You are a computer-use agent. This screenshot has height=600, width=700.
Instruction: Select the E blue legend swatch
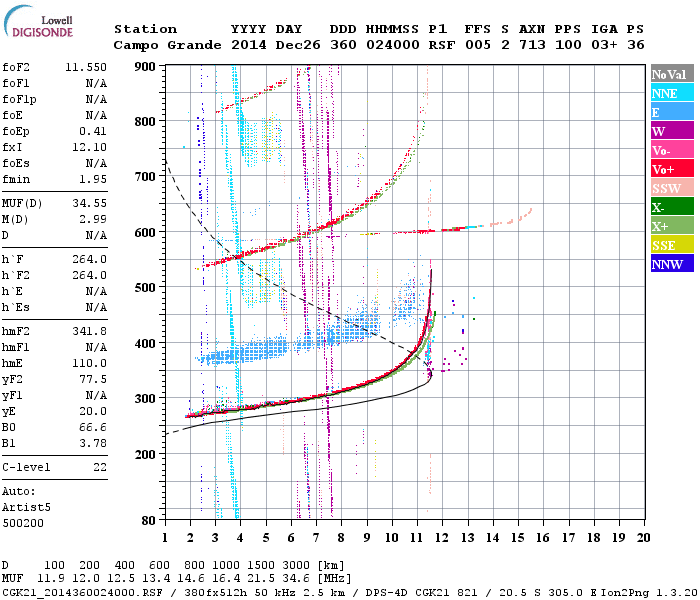pyautogui.click(x=672, y=112)
